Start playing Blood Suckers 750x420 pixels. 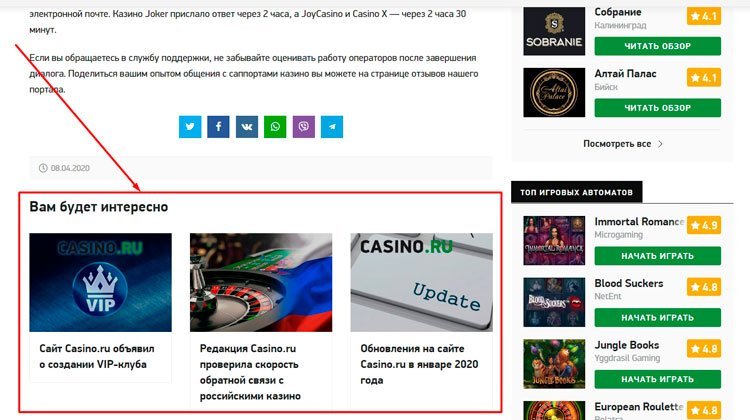point(657,318)
